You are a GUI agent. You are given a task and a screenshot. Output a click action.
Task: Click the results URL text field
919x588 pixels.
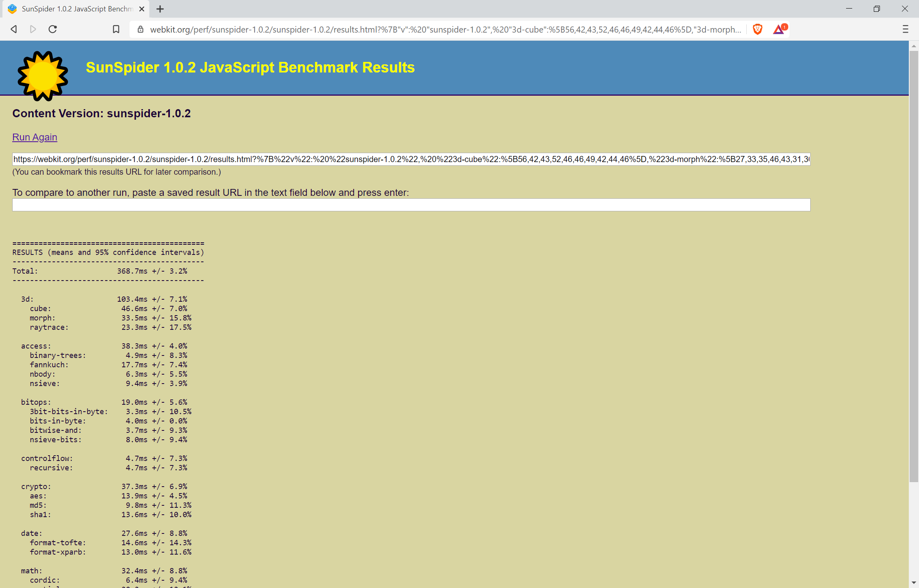coord(411,159)
